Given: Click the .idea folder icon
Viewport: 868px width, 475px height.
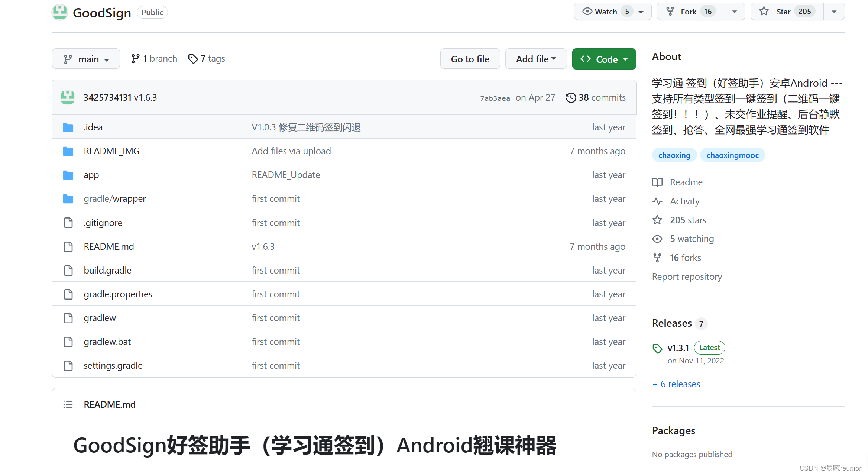Looking at the screenshot, I should point(68,127).
